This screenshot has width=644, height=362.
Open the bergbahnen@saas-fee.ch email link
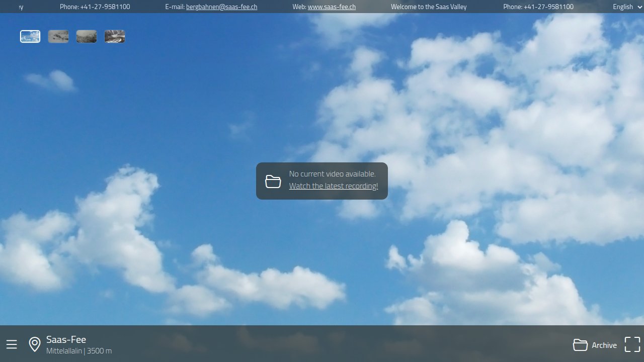click(x=221, y=7)
